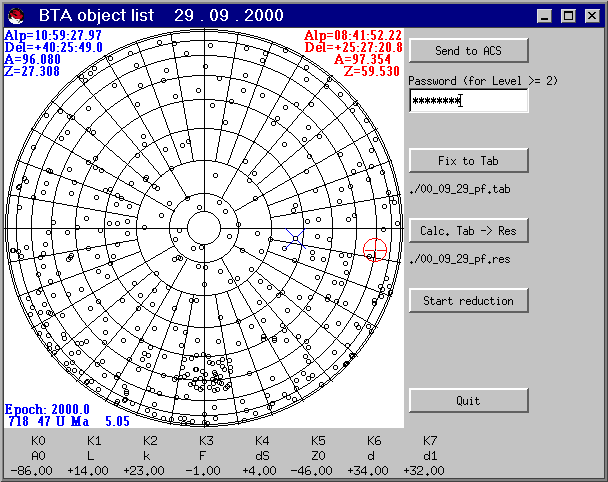Select the K7 coefficient value +32.00
The height and width of the screenshot is (482, 608).
430,469
